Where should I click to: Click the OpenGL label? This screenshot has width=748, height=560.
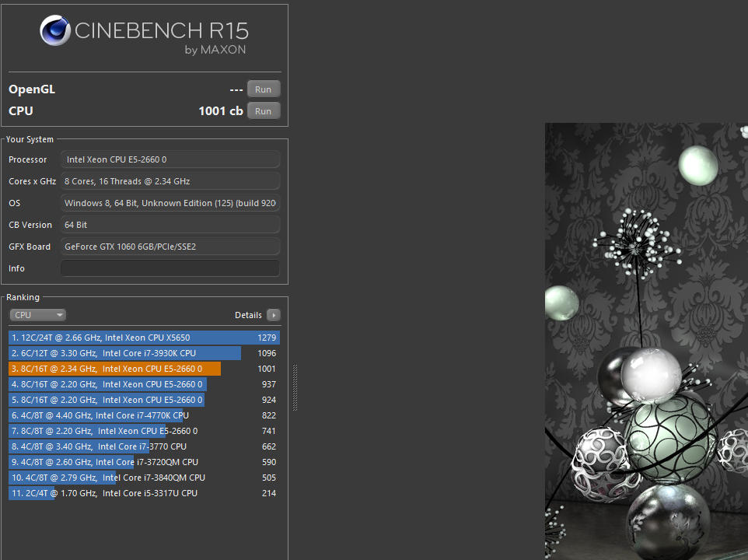coord(32,89)
